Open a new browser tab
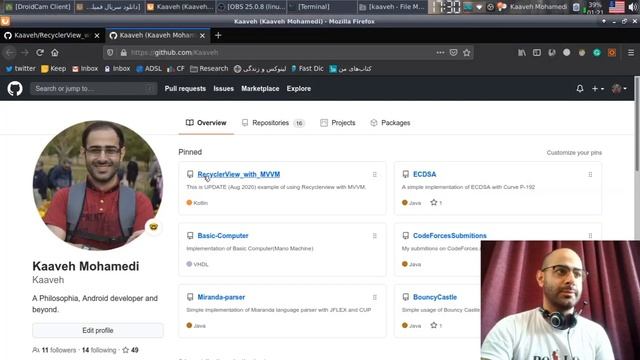The height and width of the screenshot is (360, 640). tap(218, 36)
